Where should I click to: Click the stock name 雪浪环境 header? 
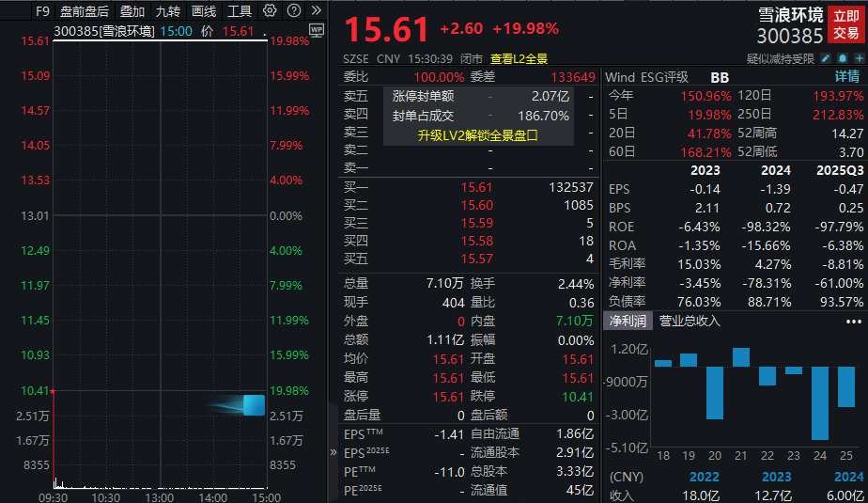coord(791,15)
